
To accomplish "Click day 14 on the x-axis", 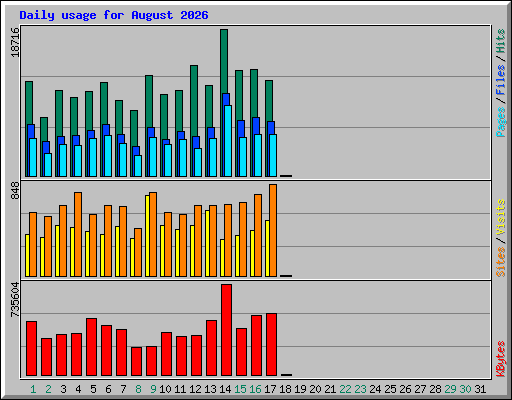I will tap(225, 389).
